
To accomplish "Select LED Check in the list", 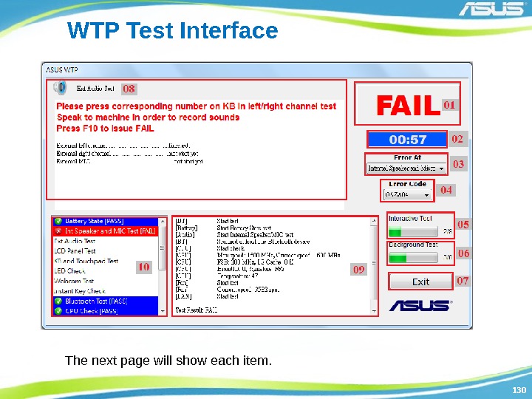I will (106, 271).
